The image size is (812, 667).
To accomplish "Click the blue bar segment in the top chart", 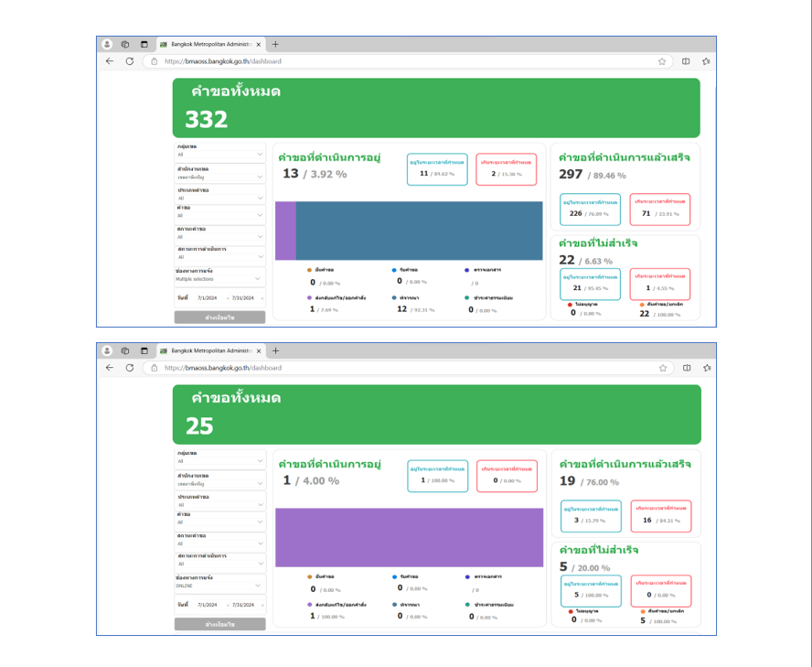I will (x=419, y=231).
